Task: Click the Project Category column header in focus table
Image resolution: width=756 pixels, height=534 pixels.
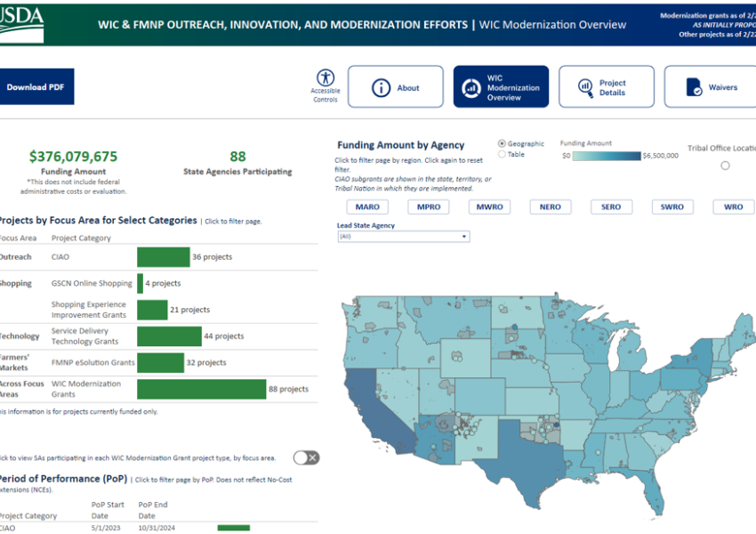Action: point(81,238)
